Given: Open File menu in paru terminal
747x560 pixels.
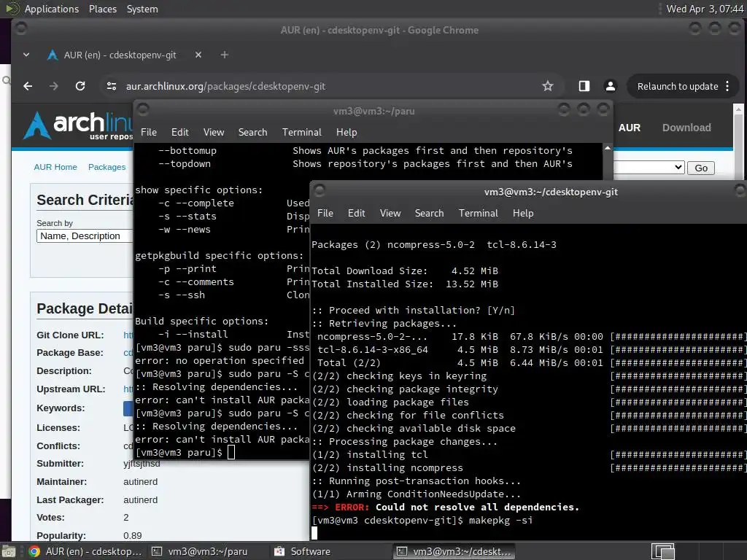Looking at the screenshot, I should (149, 133).
